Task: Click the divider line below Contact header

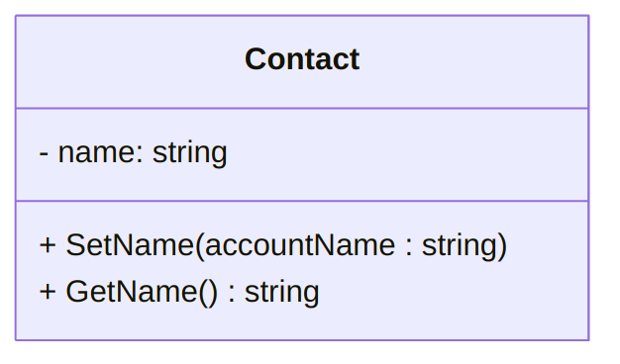Action: [302, 108]
